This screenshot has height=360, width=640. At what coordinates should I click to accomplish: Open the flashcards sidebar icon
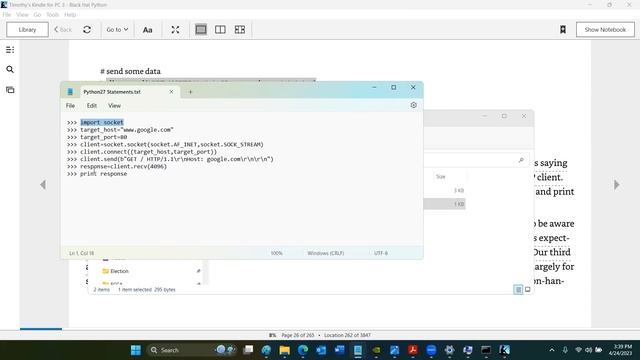[x=10, y=90]
